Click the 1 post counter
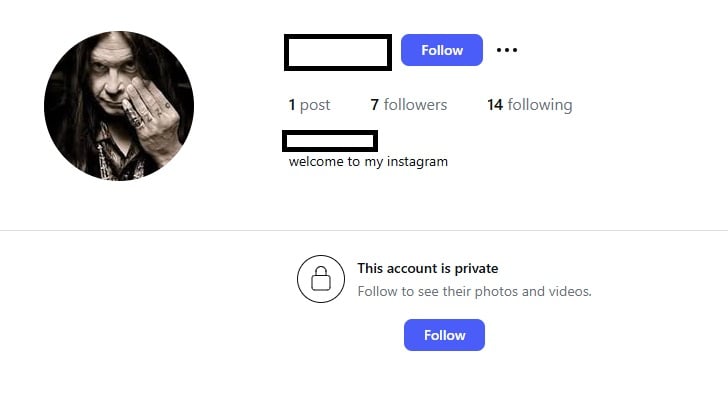 309,105
